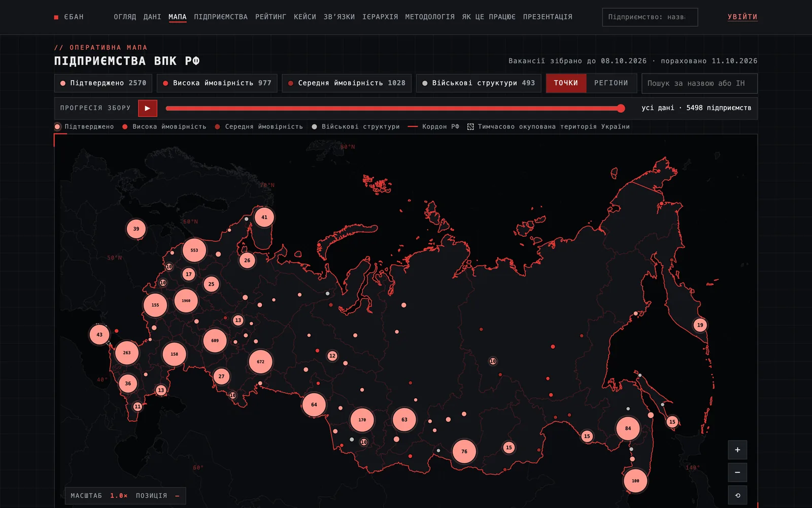Open the ОГЛЯД page
Image resolution: width=812 pixels, height=508 pixels.
point(125,17)
